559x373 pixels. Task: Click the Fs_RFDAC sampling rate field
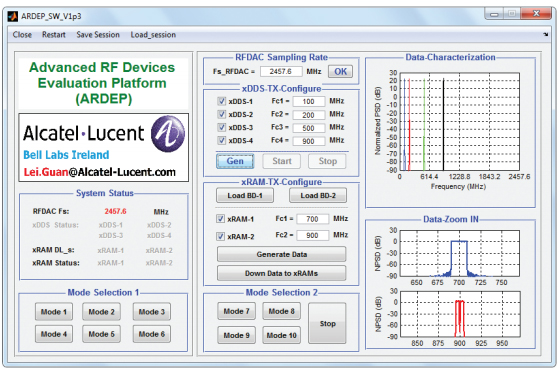click(x=281, y=71)
